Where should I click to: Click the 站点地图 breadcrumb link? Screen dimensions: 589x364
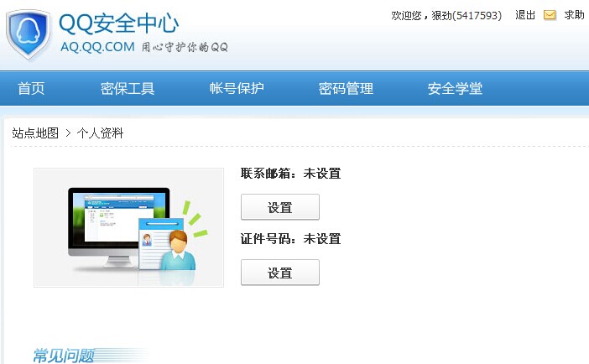pyautogui.click(x=35, y=133)
